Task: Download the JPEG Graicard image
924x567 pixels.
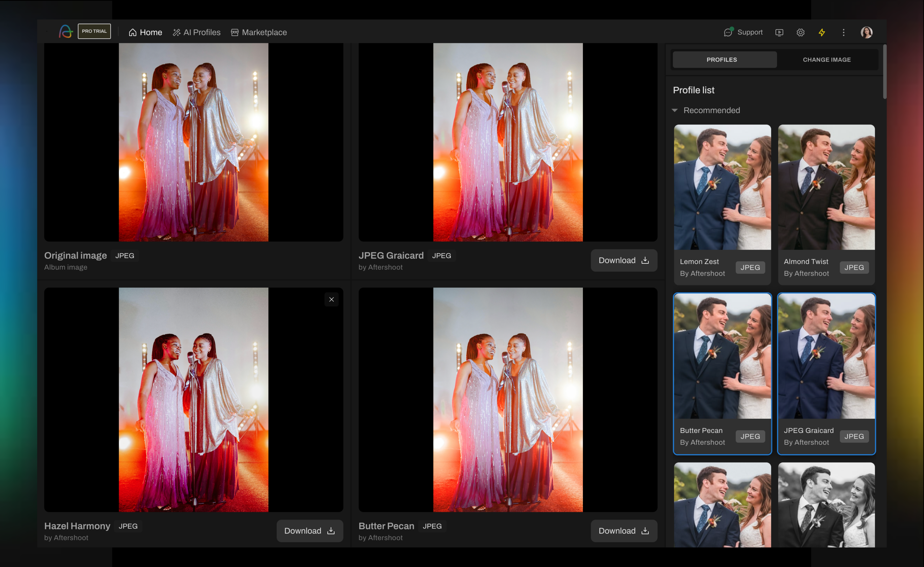Action: [624, 260]
